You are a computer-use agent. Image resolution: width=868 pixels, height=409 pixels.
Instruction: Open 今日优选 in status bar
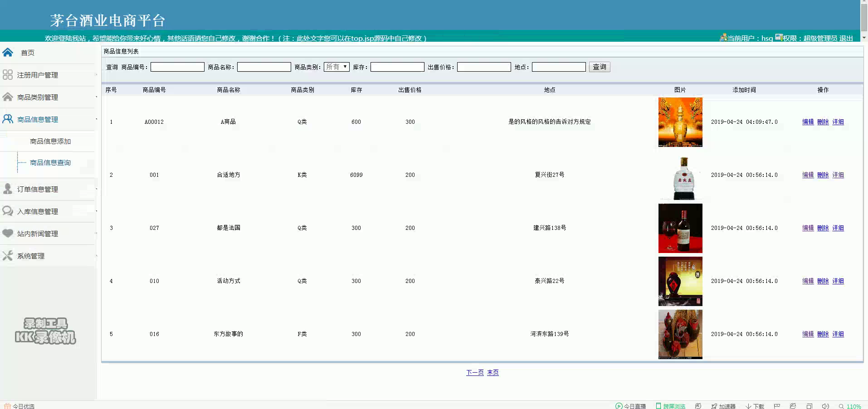tap(19, 406)
